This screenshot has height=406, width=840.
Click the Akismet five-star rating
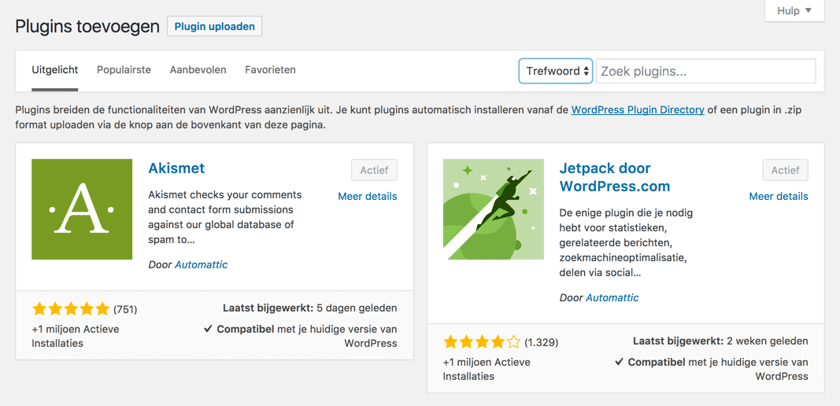(x=71, y=309)
